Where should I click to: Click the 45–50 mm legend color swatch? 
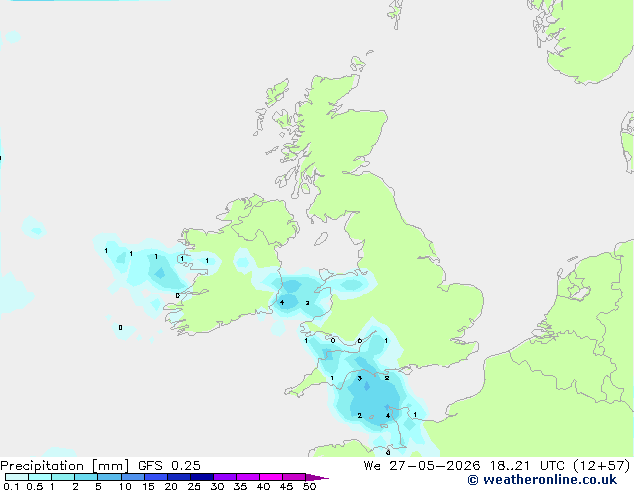294,477
